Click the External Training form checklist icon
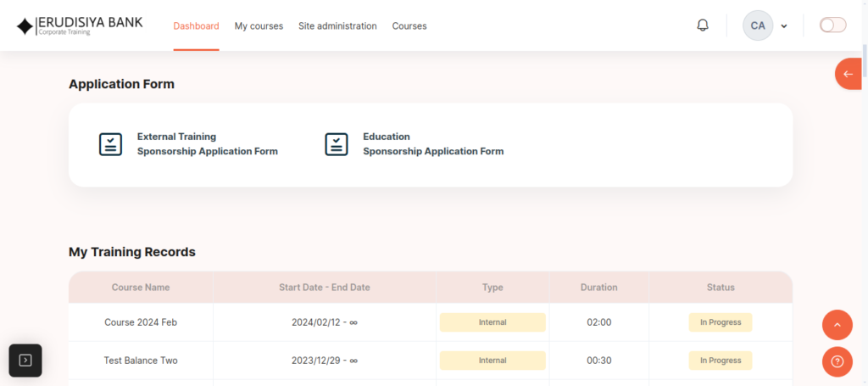The image size is (868, 386). 111,144
